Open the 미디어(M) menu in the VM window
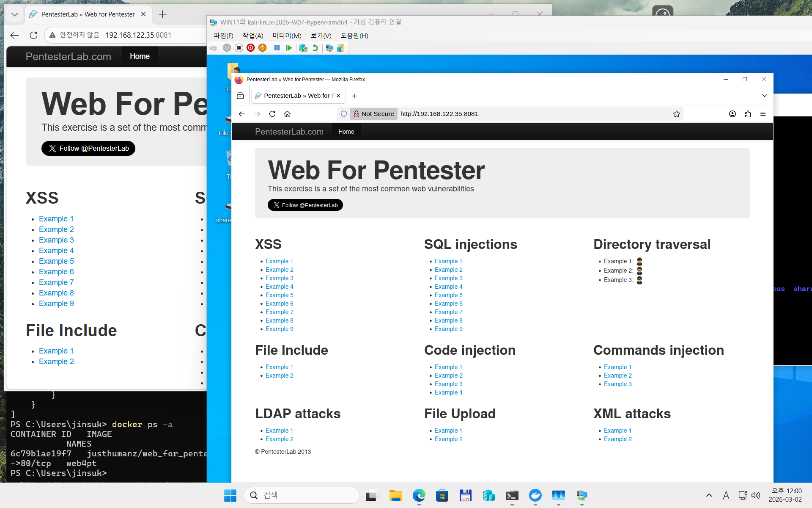The image size is (812, 508). pos(287,36)
